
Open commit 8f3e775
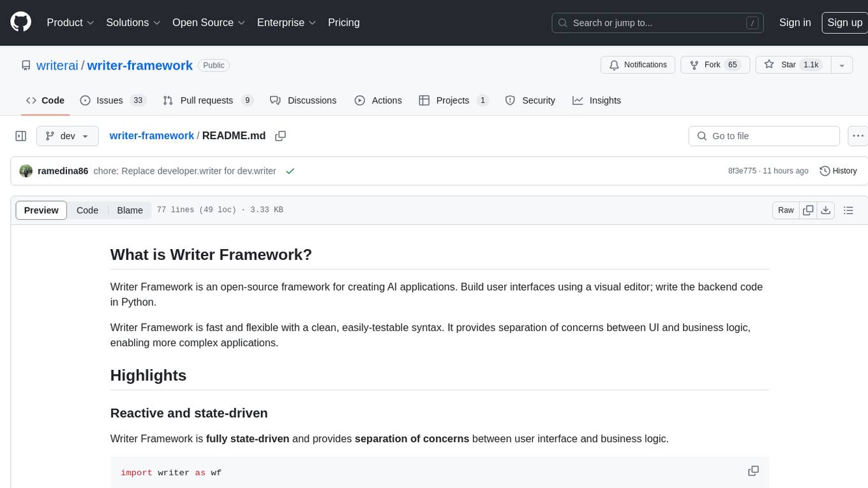742,171
